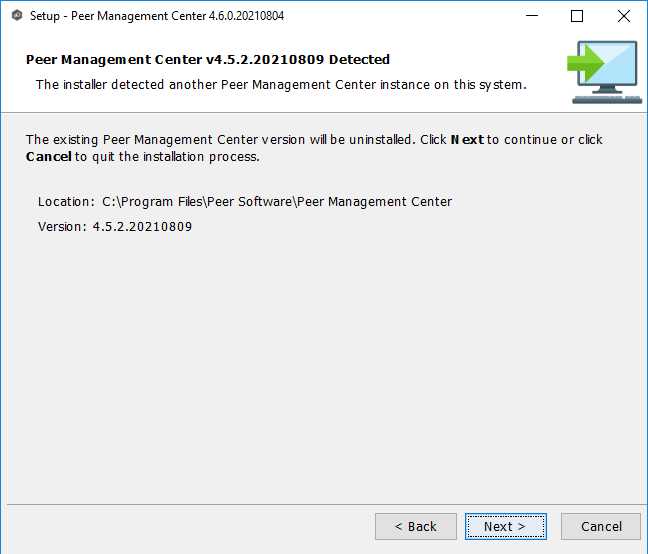Click the bold word Cancel in instructions
This screenshot has width=648, height=554.
(48, 157)
